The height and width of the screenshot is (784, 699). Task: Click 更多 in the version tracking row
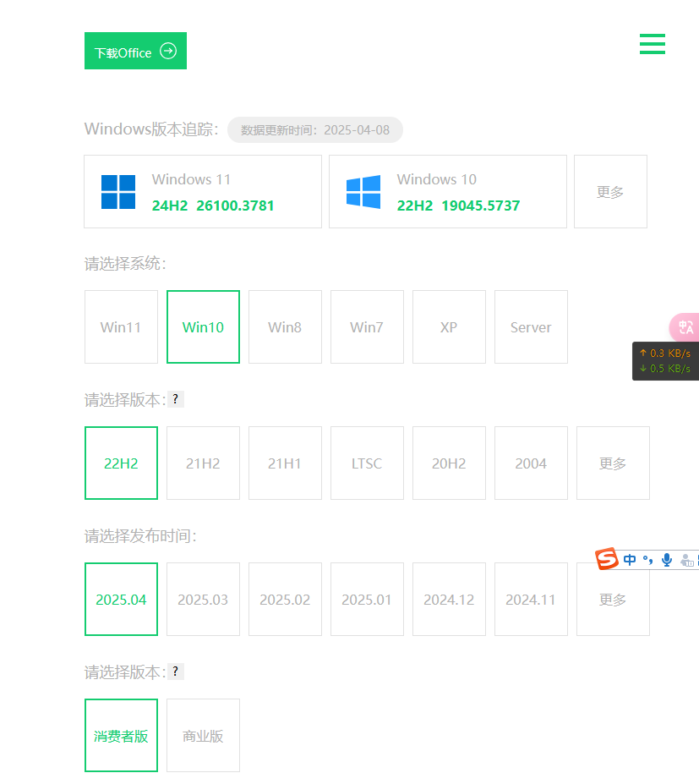(610, 191)
